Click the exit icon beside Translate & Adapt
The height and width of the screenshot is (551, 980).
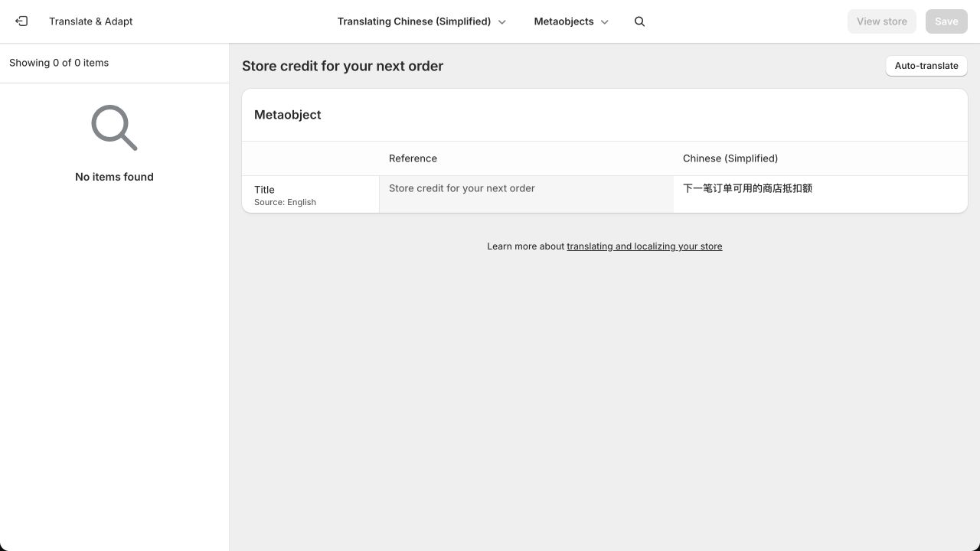(21, 21)
